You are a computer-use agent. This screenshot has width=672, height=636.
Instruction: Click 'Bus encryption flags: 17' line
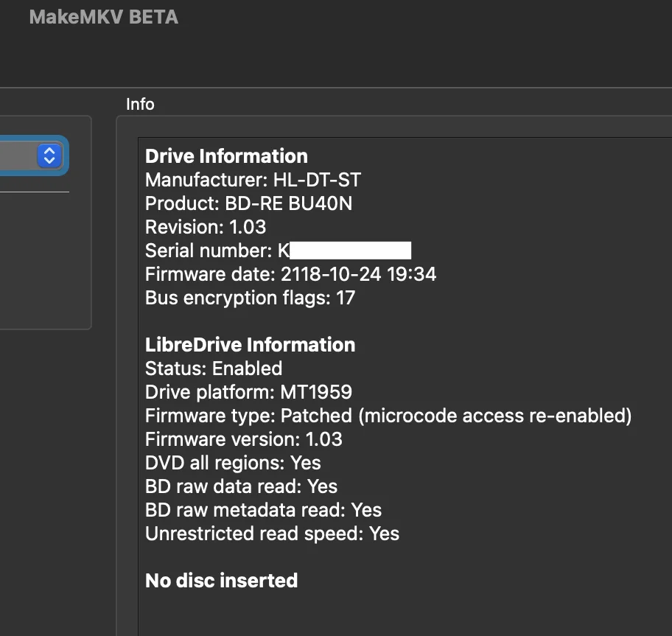251,298
